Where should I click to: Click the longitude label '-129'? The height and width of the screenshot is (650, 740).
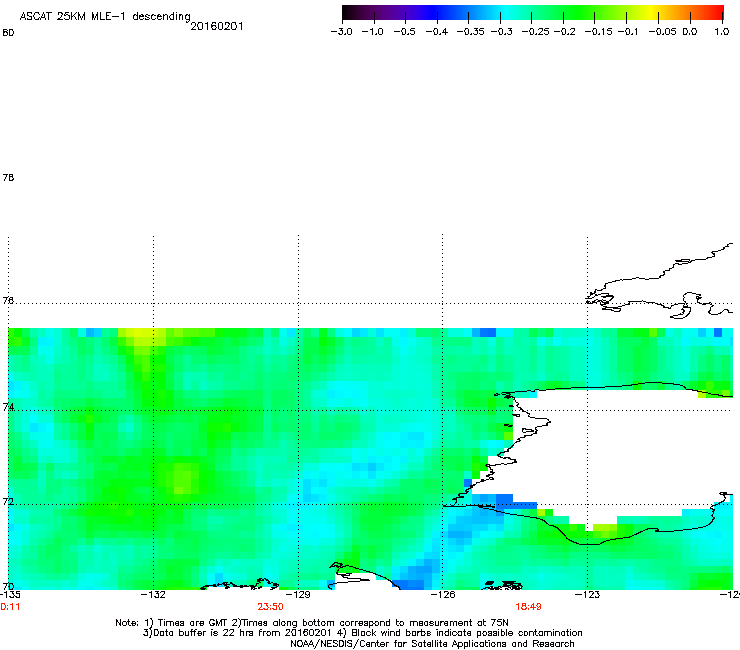[298, 595]
